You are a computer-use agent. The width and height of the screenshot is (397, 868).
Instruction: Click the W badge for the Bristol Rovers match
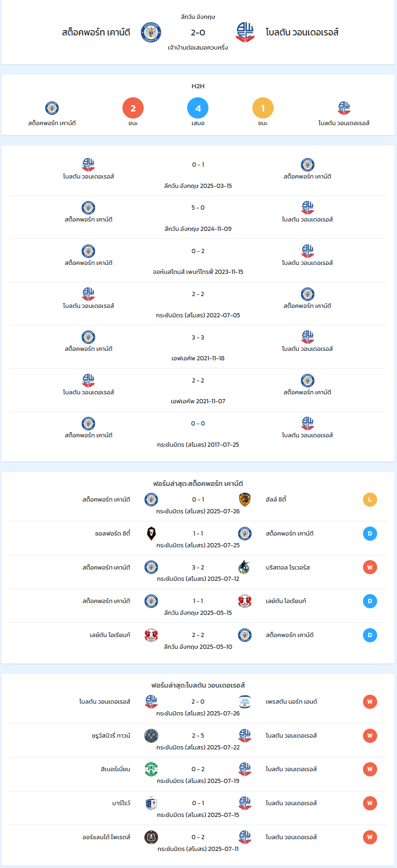click(370, 568)
